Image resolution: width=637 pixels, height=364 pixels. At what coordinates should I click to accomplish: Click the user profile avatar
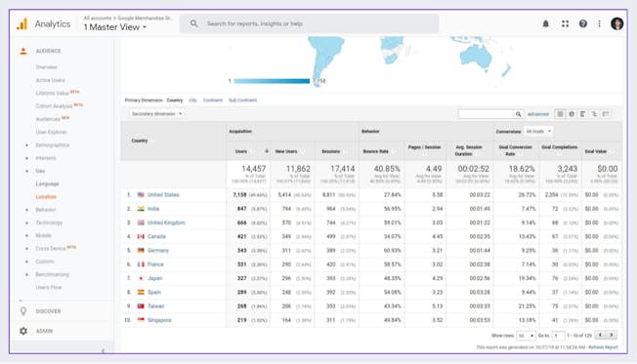(616, 23)
